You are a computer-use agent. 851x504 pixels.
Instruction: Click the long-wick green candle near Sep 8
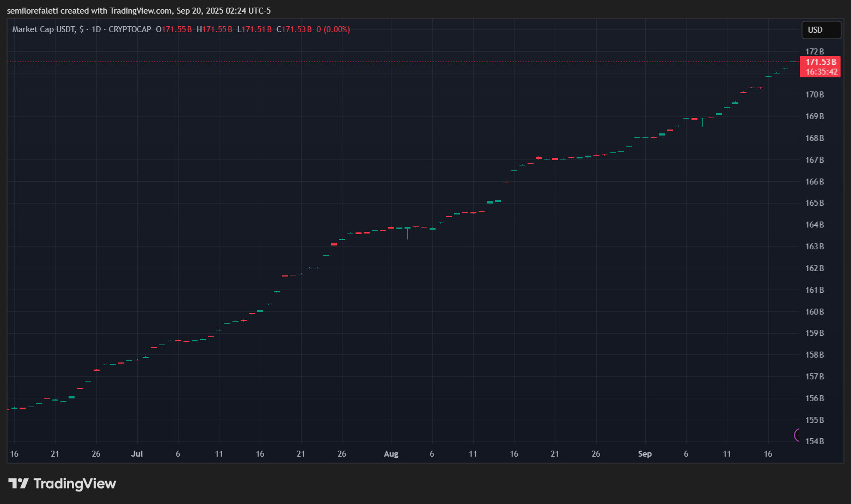tap(702, 120)
